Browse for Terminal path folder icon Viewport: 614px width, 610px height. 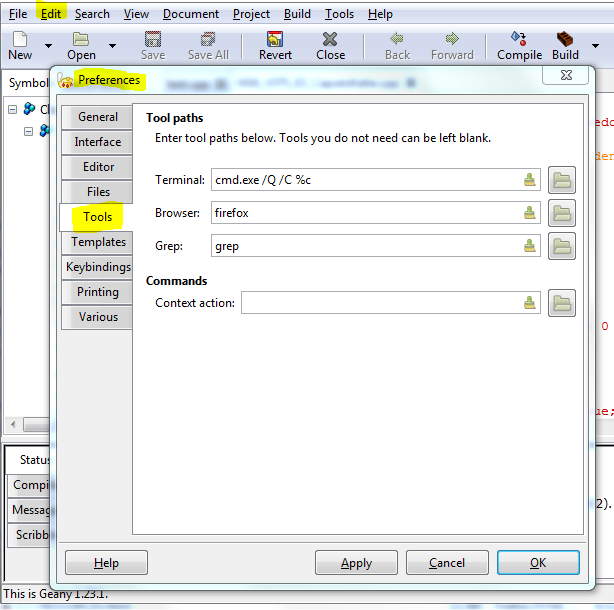(562, 180)
